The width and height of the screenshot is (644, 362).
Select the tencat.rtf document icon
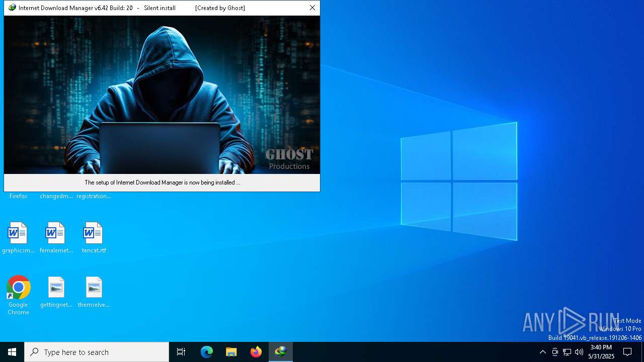(x=94, y=233)
